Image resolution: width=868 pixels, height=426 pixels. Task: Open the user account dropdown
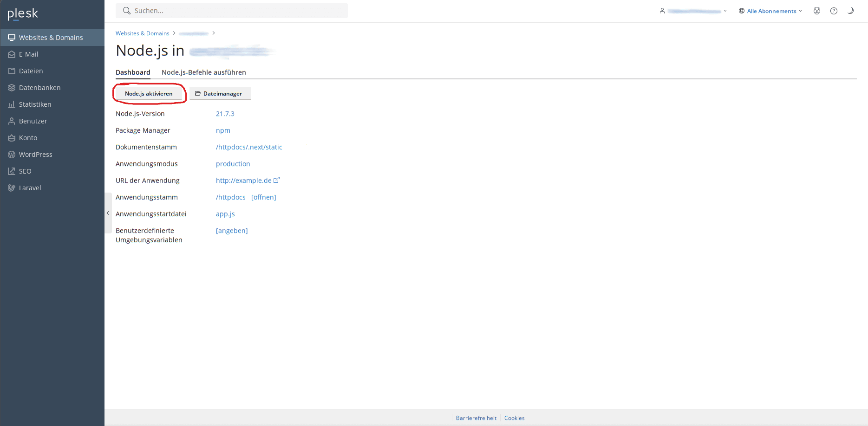click(x=693, y=11)
